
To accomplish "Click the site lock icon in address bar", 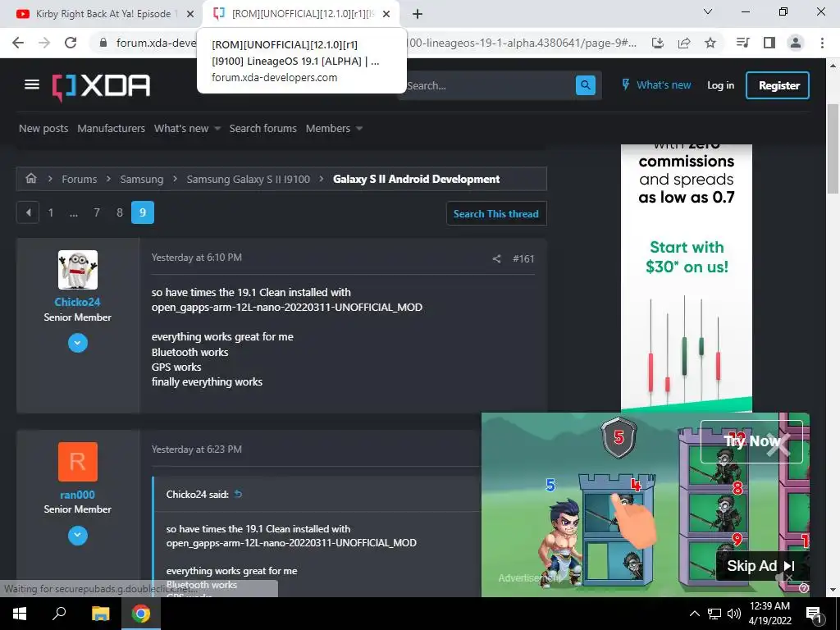I will click(x=103, y=43).
